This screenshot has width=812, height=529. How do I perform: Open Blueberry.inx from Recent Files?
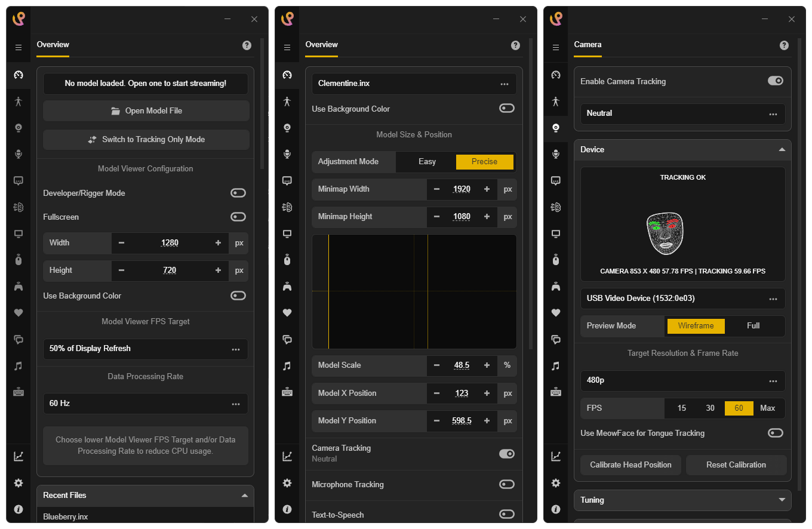[x=66, y=517]
